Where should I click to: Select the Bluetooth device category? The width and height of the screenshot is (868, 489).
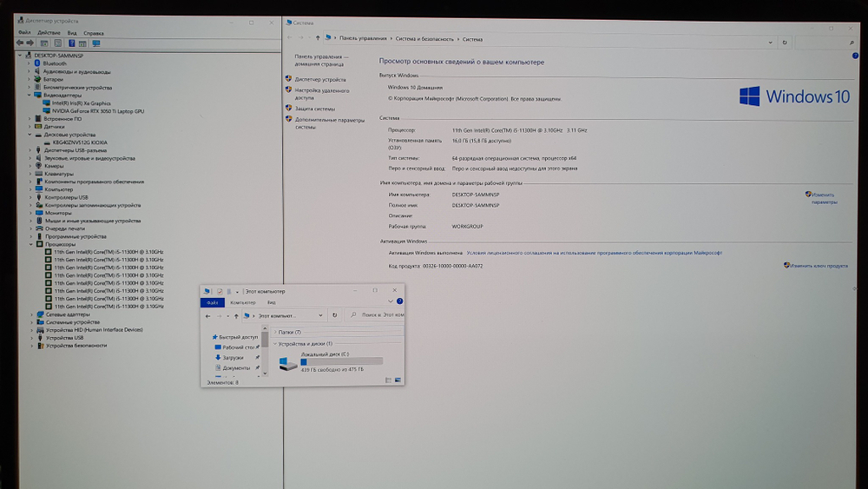tap(54, 63)
